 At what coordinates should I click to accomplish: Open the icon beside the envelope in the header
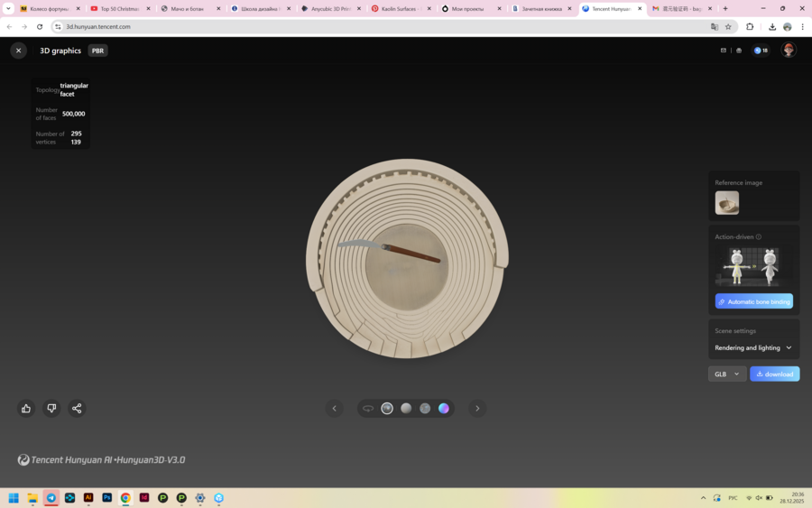click(x=739, y=51)
